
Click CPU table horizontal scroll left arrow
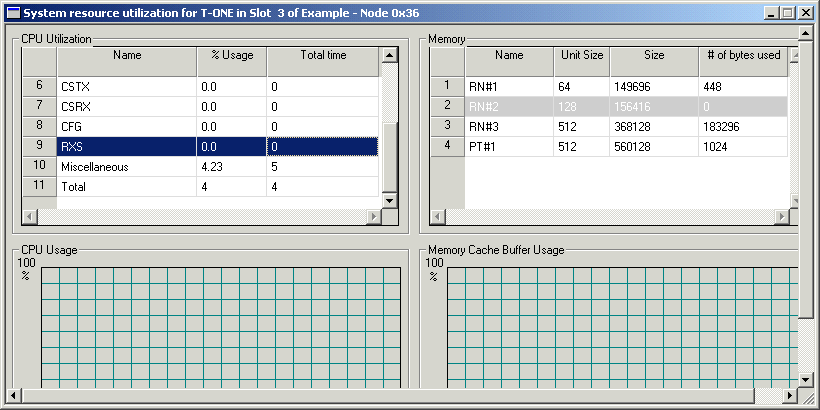point(30,217)
